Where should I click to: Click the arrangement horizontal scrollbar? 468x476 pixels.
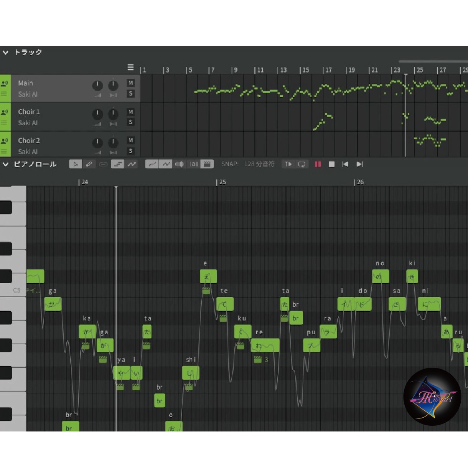433,61
